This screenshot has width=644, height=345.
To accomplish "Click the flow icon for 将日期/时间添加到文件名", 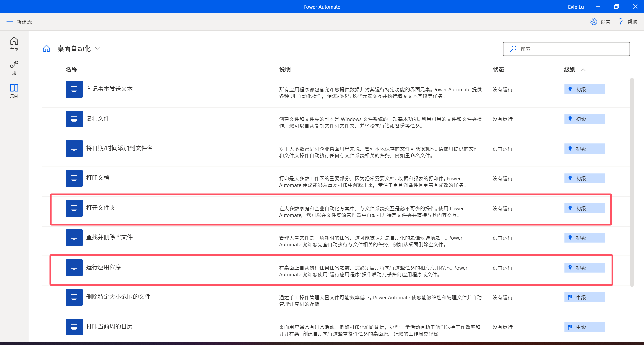I will [74, 149].
